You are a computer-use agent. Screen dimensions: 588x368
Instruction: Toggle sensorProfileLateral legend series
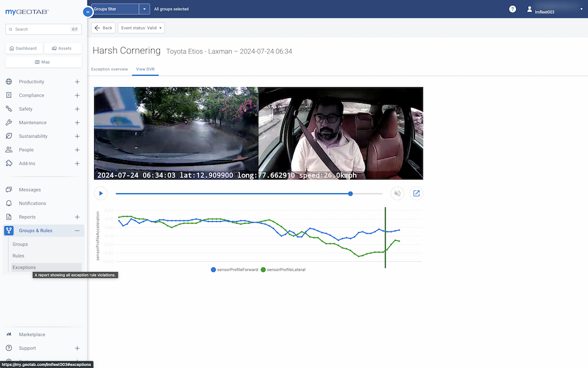pyautogui.click(x=283, y=270)
